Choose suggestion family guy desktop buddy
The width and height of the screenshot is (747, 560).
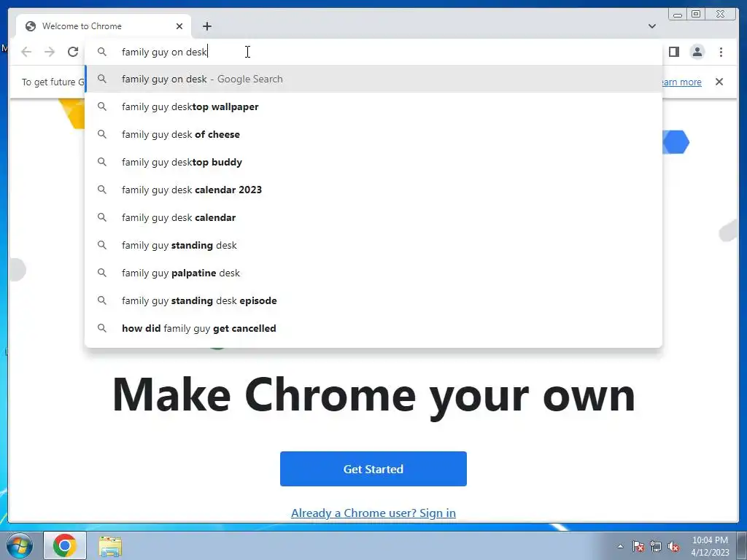(x=373, y=162)
